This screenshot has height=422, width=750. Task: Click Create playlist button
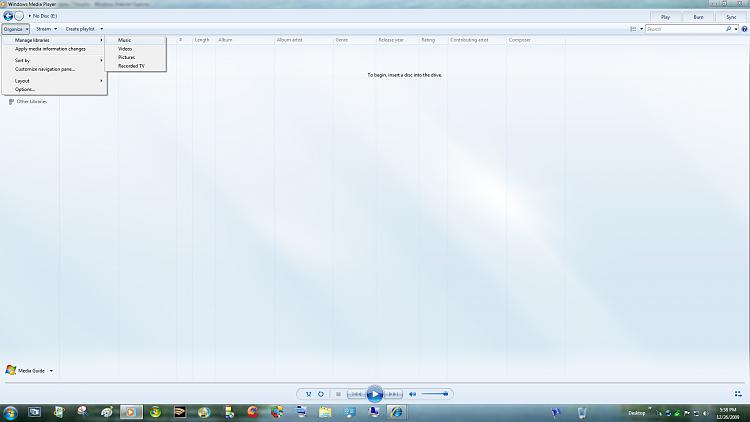[80, 29]
